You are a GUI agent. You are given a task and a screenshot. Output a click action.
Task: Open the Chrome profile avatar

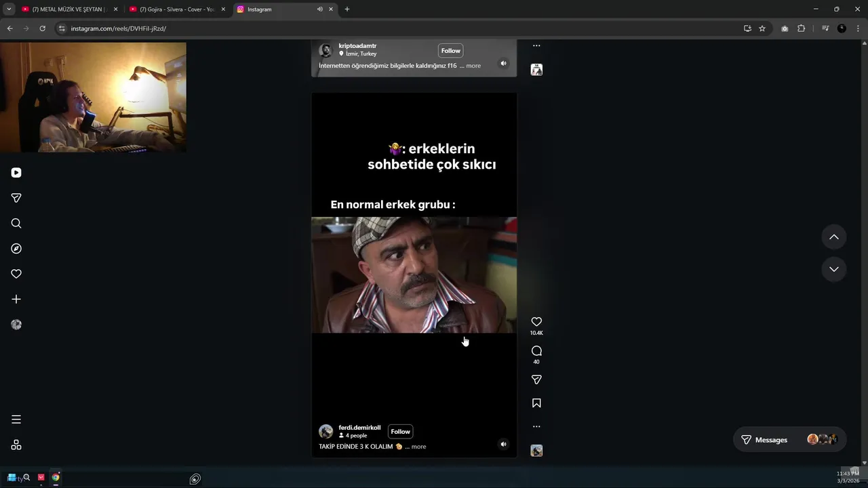click(842, 28)
